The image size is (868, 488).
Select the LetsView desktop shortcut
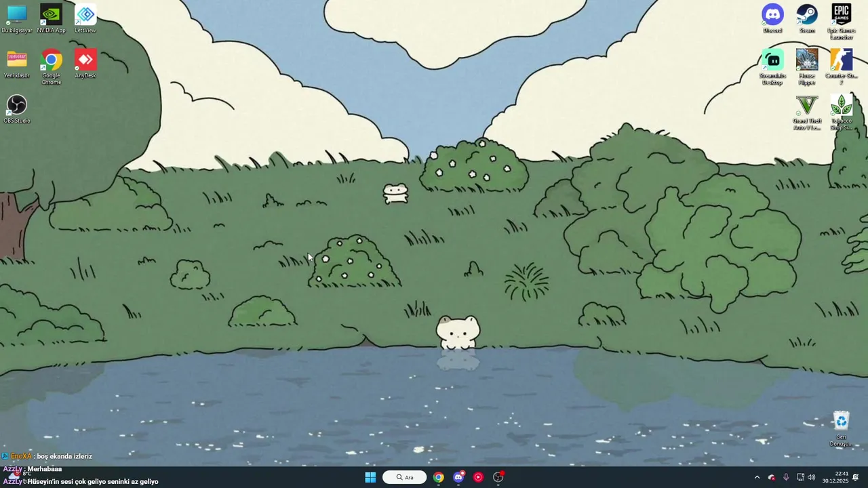[x=85, y=18]
